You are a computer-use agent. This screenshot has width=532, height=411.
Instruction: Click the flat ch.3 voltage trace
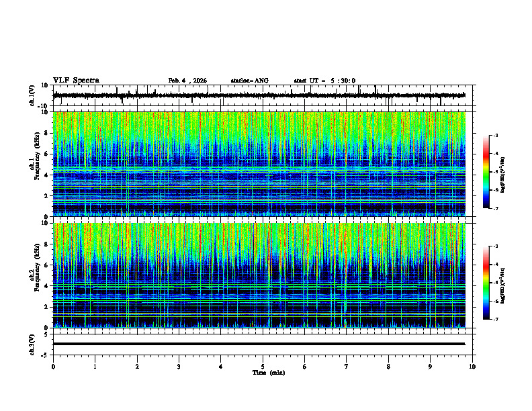259,344
